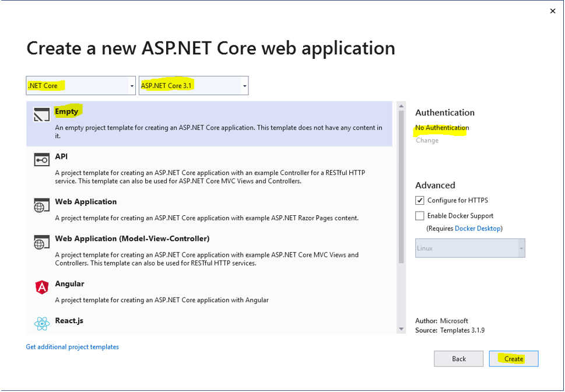Screen dimensions: 565x392
Task: Open the ASP.NET Core 3.1 version dropdown
Action: pyautogui.click(x=194, y=86)
